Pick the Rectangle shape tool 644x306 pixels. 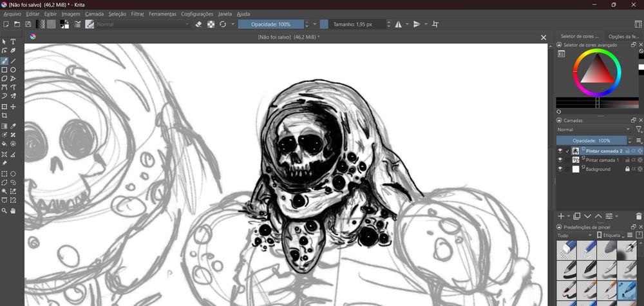click(x=5, y=70)
